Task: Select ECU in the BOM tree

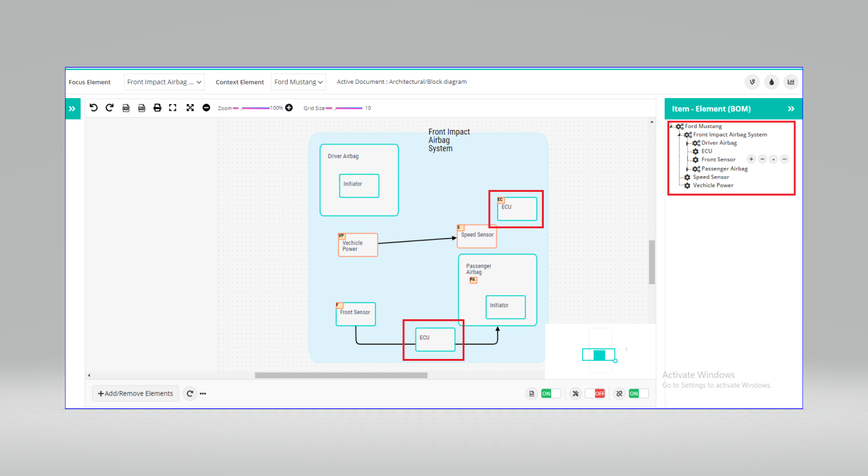Action: 707,151
